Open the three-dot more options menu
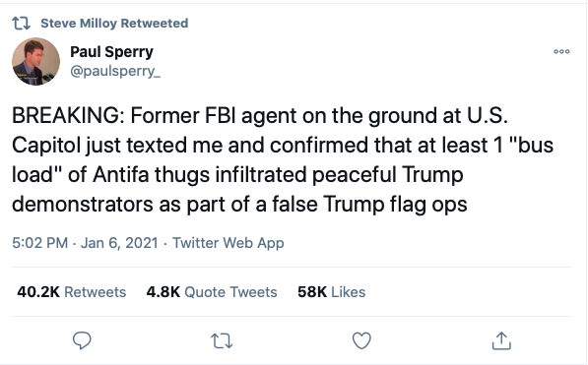588x365 pixels. click(561, 51)
